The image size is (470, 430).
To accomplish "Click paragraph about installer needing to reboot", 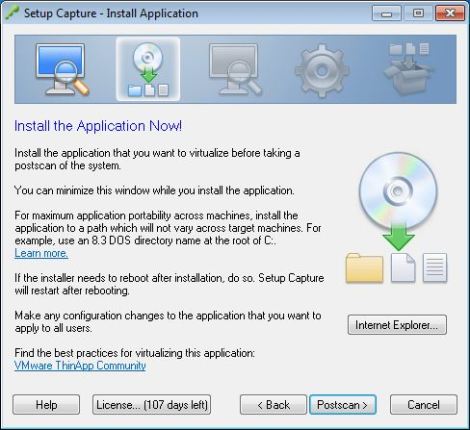I will tap(169, 284).
